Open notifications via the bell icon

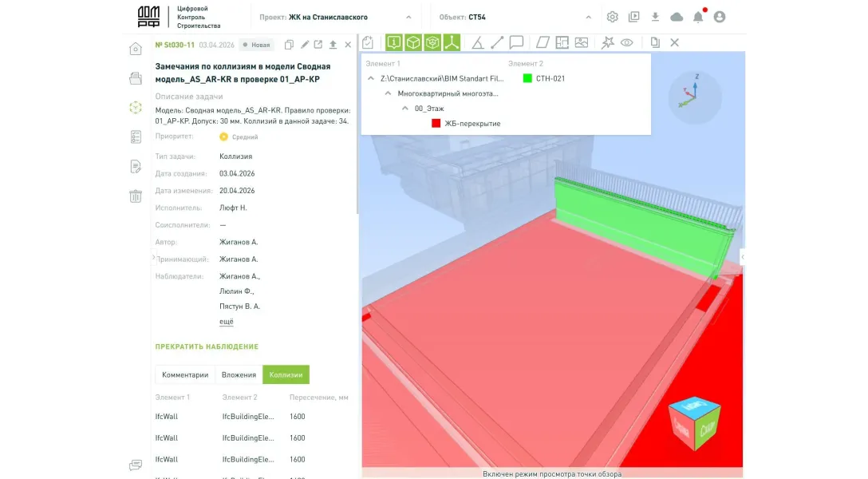[x=699, y=17]
